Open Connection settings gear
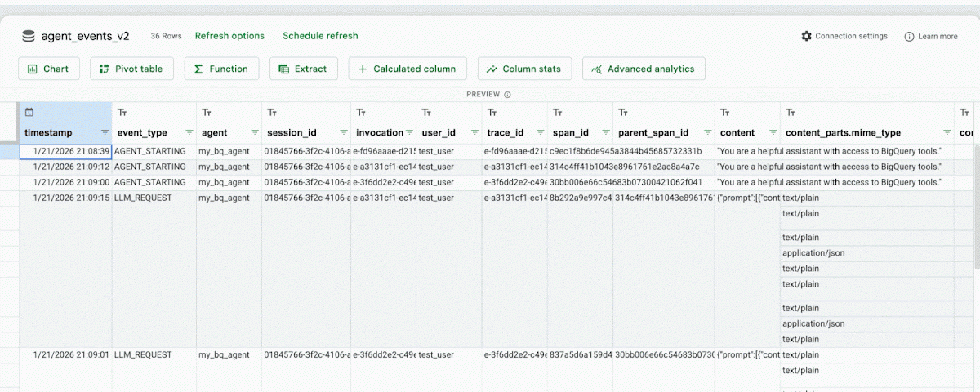 point(807,36)
